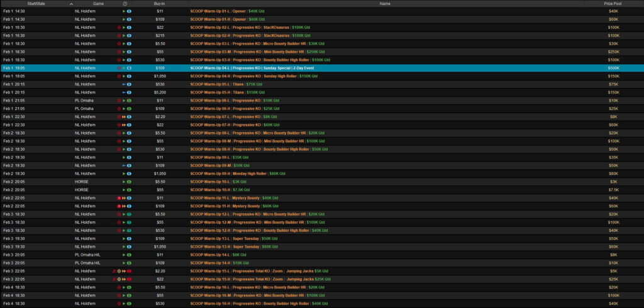Screen dimensions: 644x308
Task: Click the yellow bounty icon on Warm-Up 15-L row
Action: (x=119, y=271)
